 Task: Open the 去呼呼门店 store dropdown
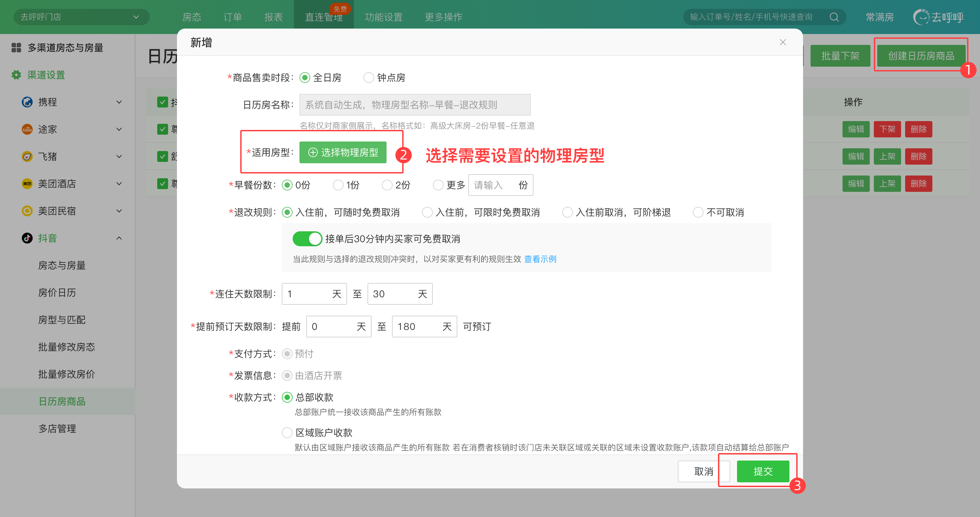click(81, 17)
